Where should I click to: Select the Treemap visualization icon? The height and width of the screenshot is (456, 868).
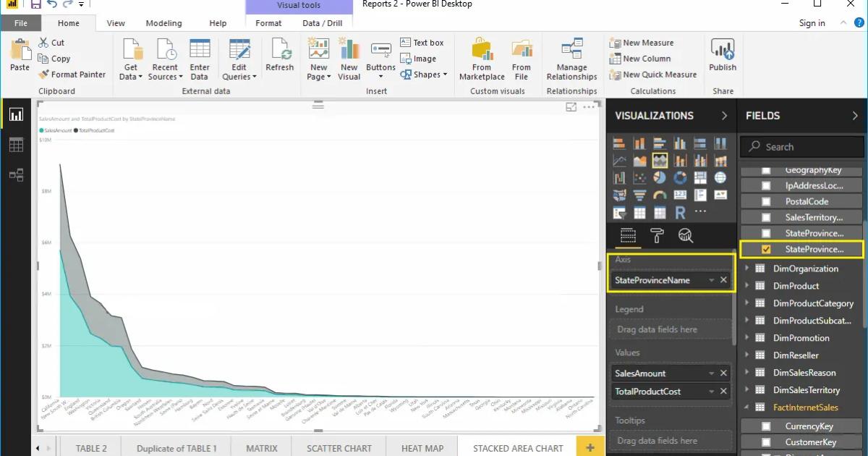(699, 177)
